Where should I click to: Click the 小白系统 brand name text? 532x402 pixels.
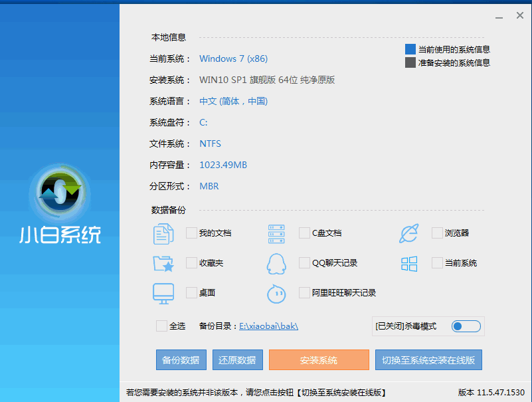click(60, 235)
